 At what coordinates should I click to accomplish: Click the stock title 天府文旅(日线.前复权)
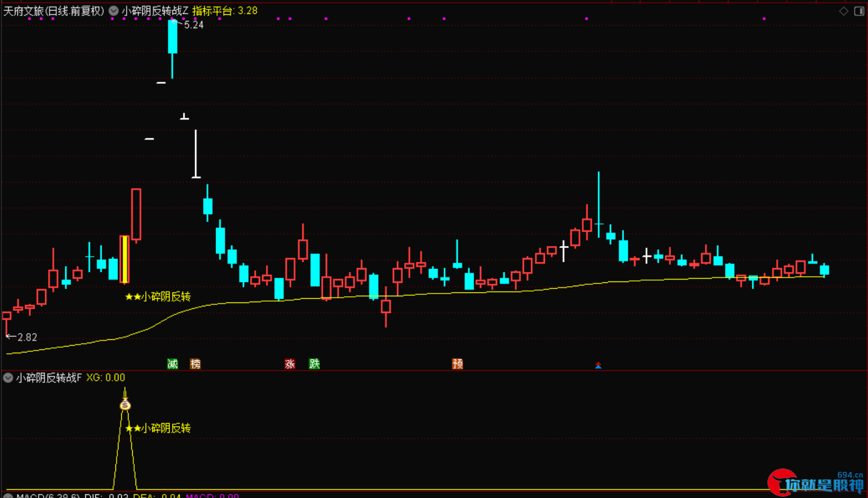point(54,11)
